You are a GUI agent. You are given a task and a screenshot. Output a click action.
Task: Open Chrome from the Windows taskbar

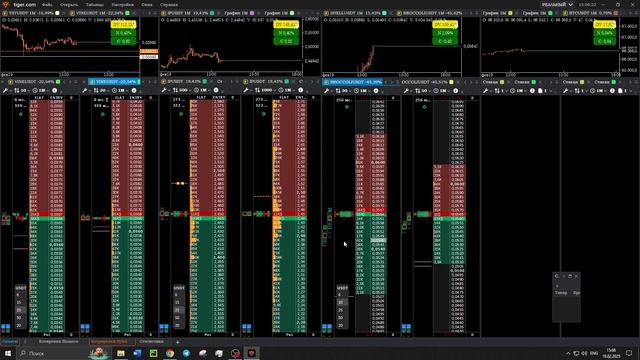point(170,353)
